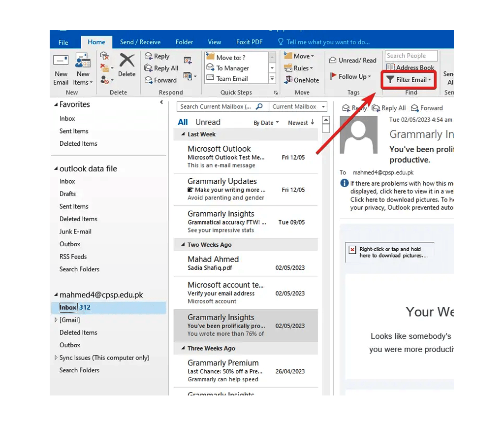Click the Unread/Read envelope button
Image resolution: width=504 pixels, height=426 pixels.
coord(353,60)
